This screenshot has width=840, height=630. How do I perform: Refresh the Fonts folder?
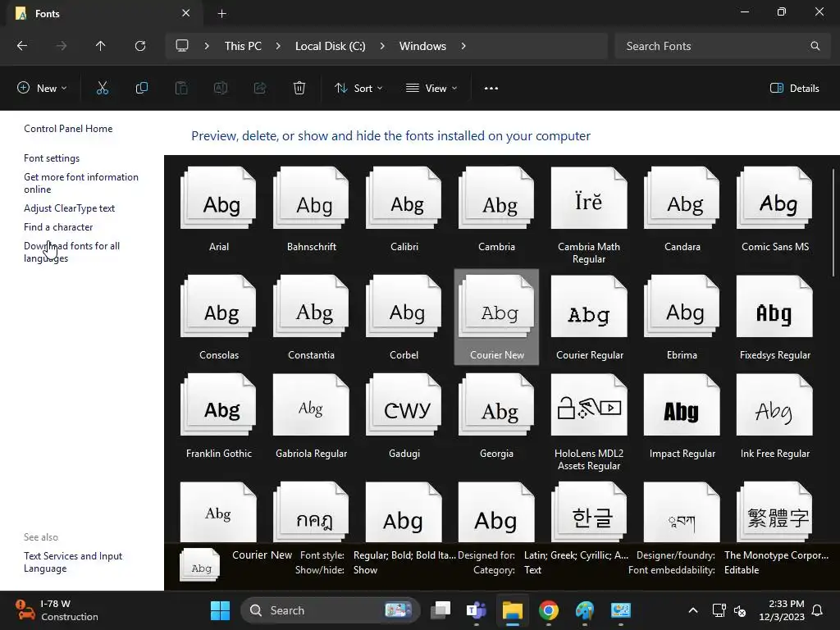(140, 46)
